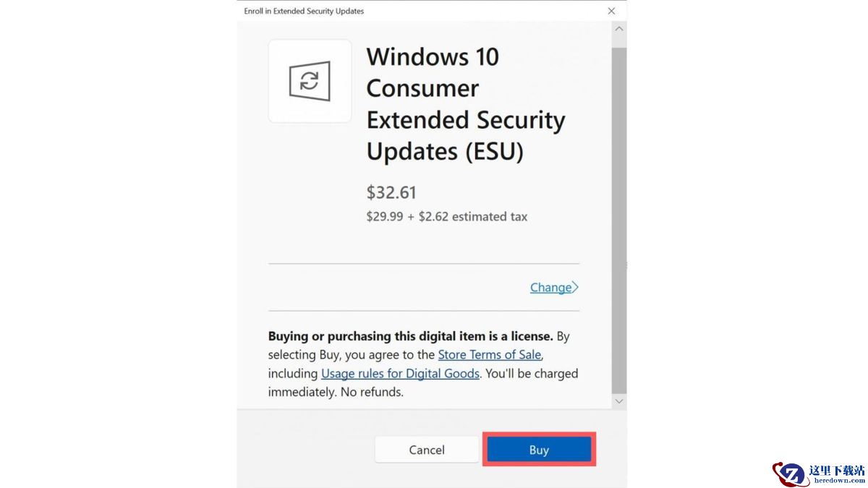This screenshot has height=488, width=868.
Task: Expand the chevron beside Change
Action: [x=576, y=287]
